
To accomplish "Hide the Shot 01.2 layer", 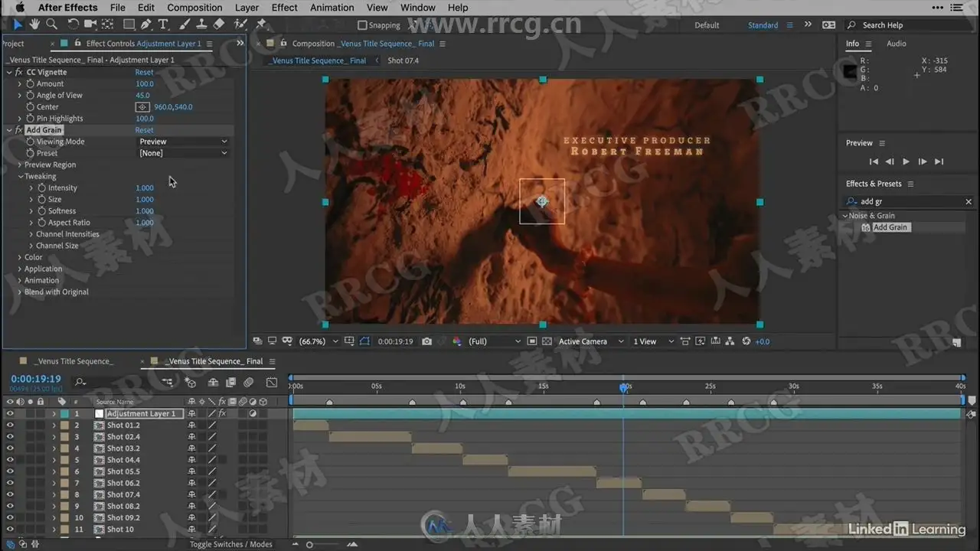I will coord(10,425).
